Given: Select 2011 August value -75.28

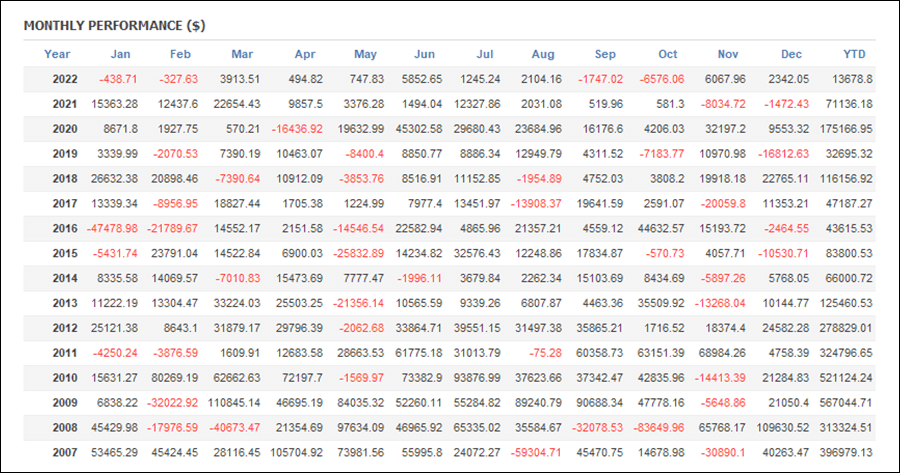Looking at the screenshot, I should point(545,353).
